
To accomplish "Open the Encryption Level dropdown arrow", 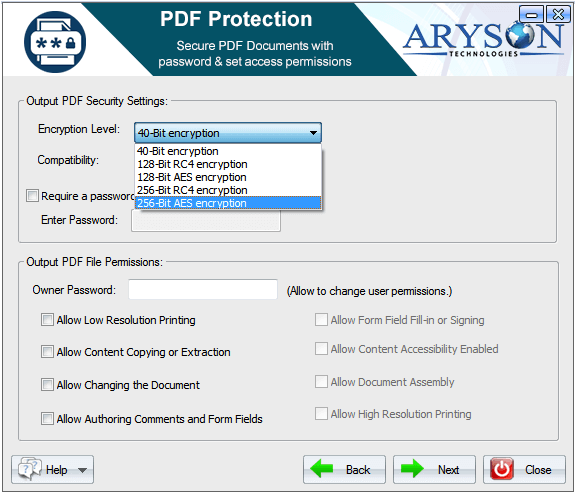I will (x=313, y=133).
